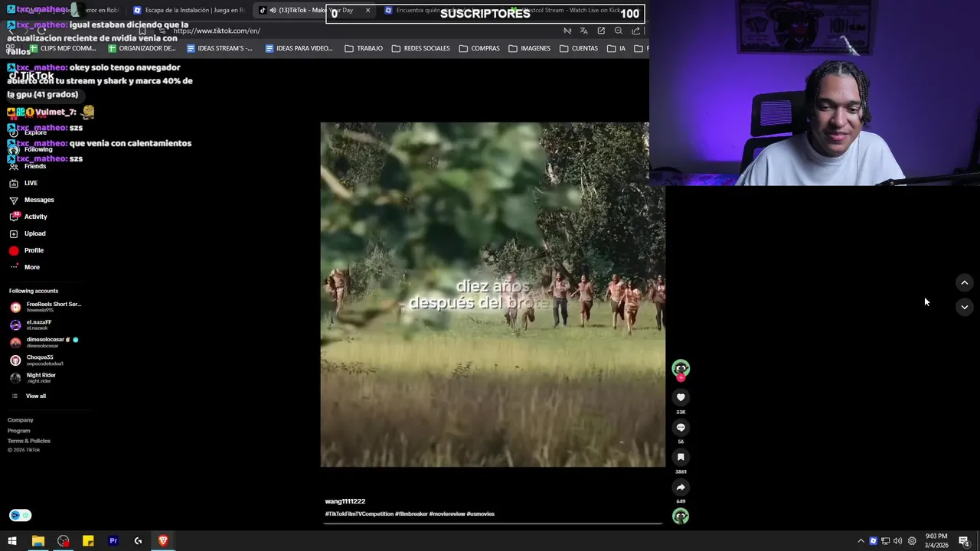Open creator avatar above the like button
The width and height of the screenshot is (980, 551).
click(x=681, y=368)
